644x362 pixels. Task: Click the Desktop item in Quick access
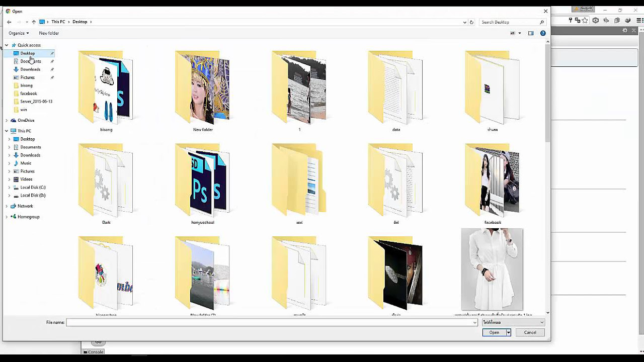28,53
